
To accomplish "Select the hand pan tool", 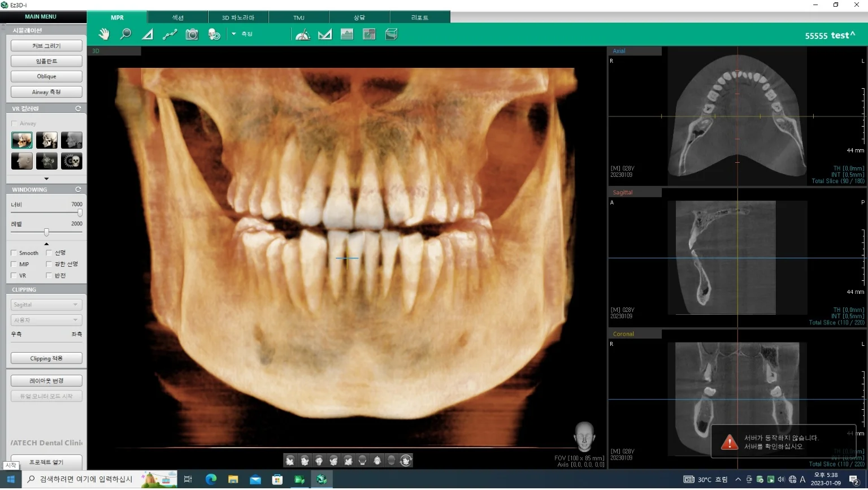I will [104, 34].
